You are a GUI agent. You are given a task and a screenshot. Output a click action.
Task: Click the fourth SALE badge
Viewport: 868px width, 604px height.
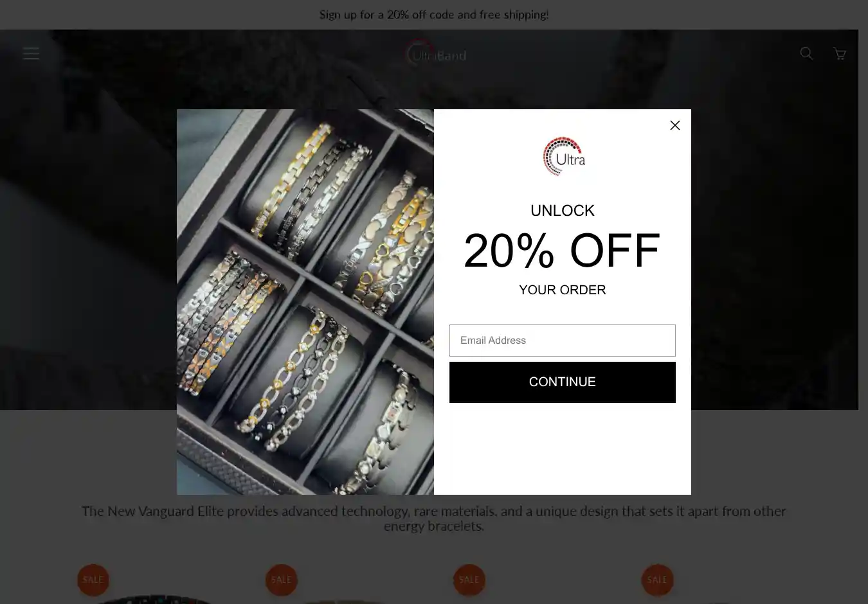point(657,580)
